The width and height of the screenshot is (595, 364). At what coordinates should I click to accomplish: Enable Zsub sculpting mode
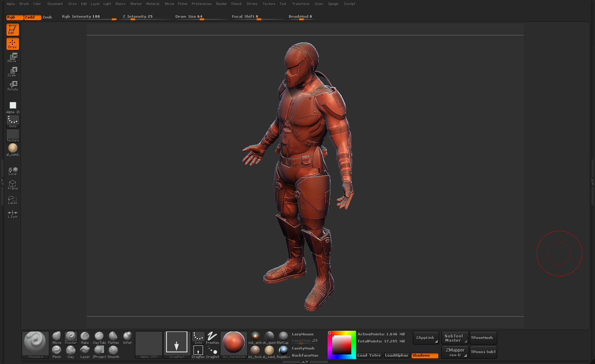(x=47, y=17)
